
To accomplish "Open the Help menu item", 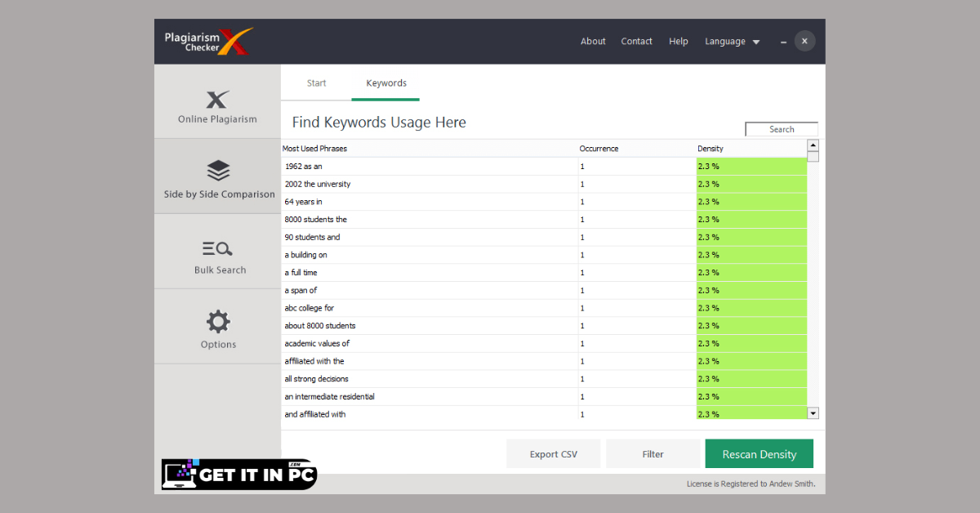I will [x=679, y=42].
